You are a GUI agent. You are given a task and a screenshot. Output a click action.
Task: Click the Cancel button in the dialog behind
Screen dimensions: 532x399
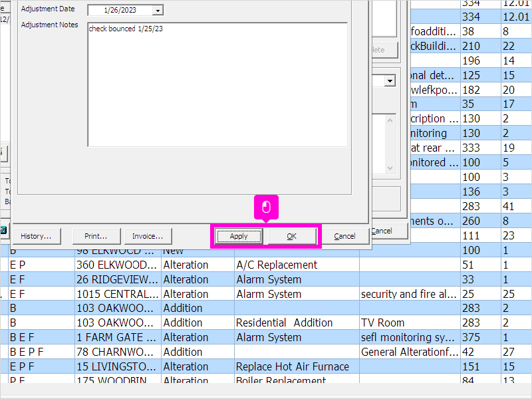pos(389,231)
